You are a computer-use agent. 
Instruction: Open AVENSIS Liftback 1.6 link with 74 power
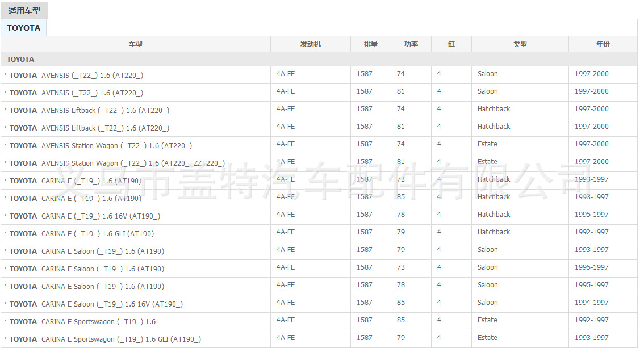tap(89, 111)
